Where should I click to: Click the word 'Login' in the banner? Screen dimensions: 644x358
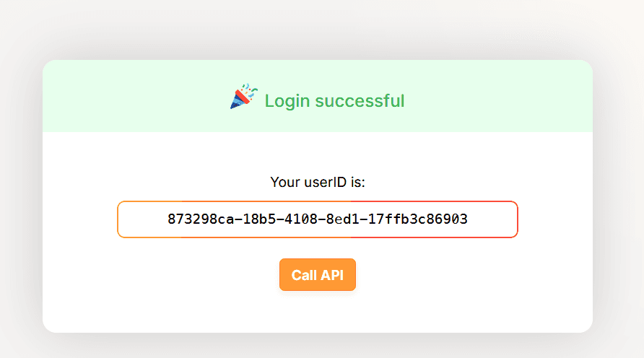tap(287, 101)
